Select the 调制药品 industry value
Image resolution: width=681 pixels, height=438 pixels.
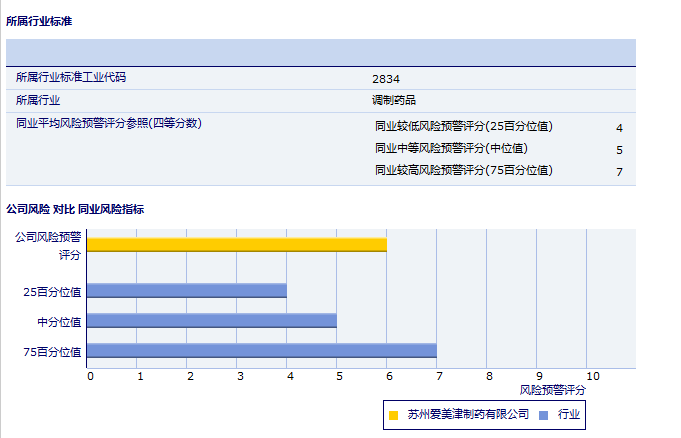pos(394,100)
